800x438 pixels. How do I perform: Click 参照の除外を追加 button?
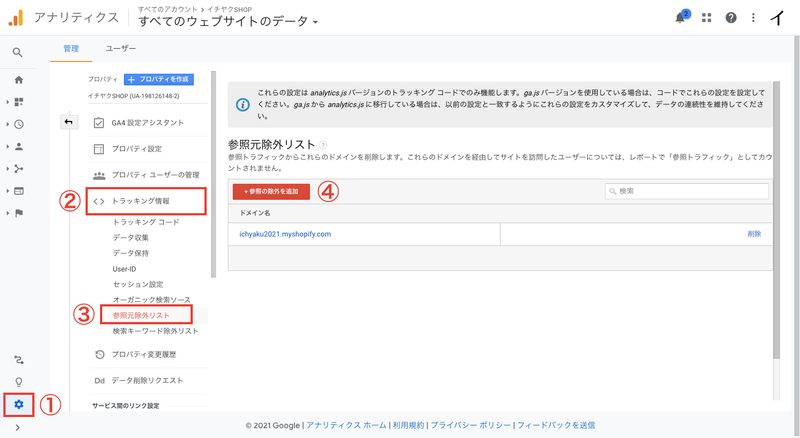[x=271, y=191]
